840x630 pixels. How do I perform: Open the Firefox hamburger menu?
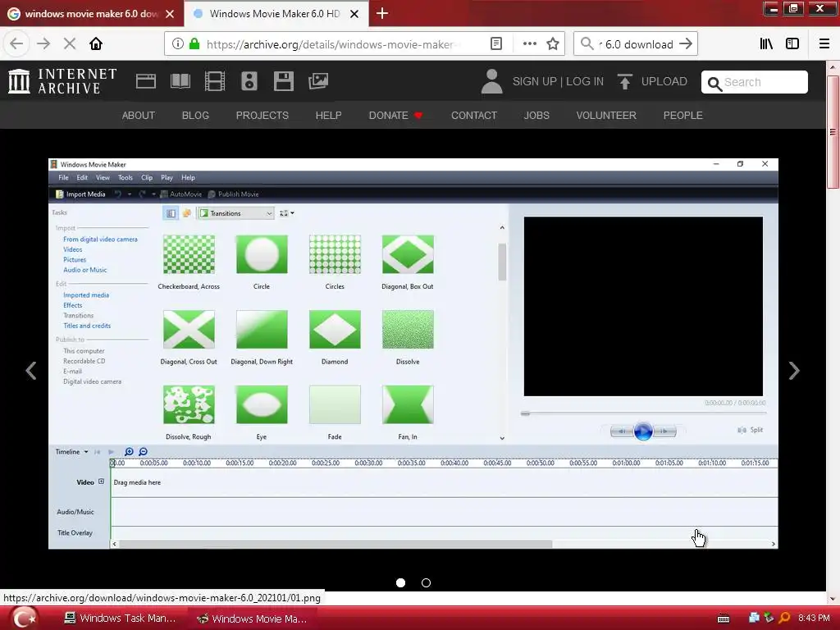[824, 43]
